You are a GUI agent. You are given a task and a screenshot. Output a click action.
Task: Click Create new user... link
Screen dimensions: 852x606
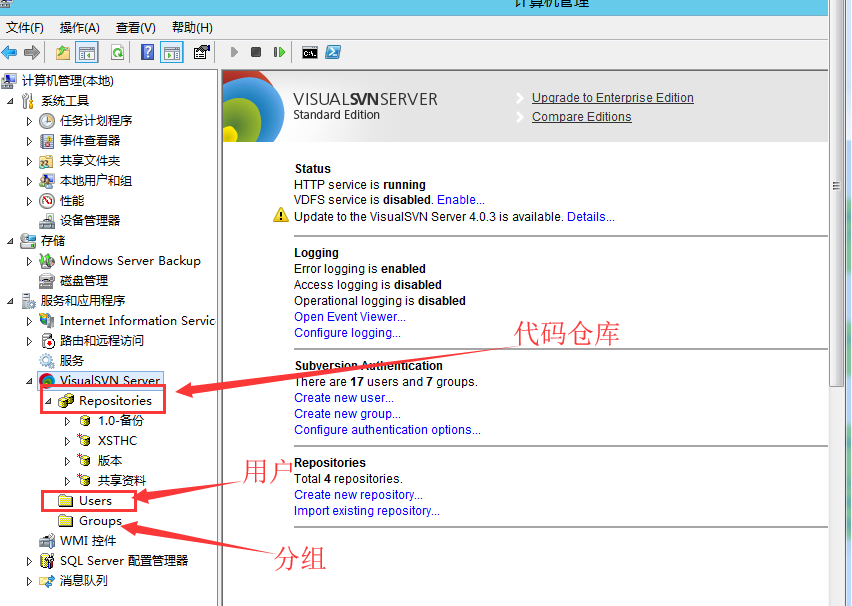click(x=344, y=398)
